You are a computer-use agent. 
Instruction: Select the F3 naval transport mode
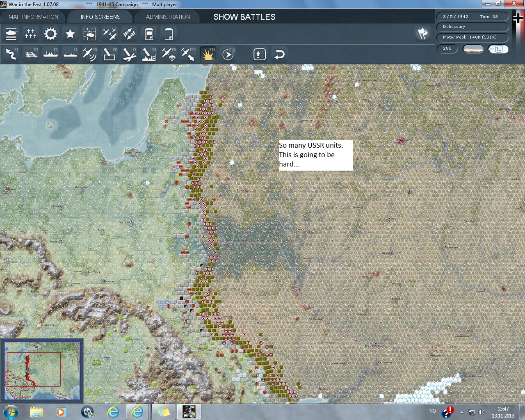pyautogui.click(x=50, y=54)
